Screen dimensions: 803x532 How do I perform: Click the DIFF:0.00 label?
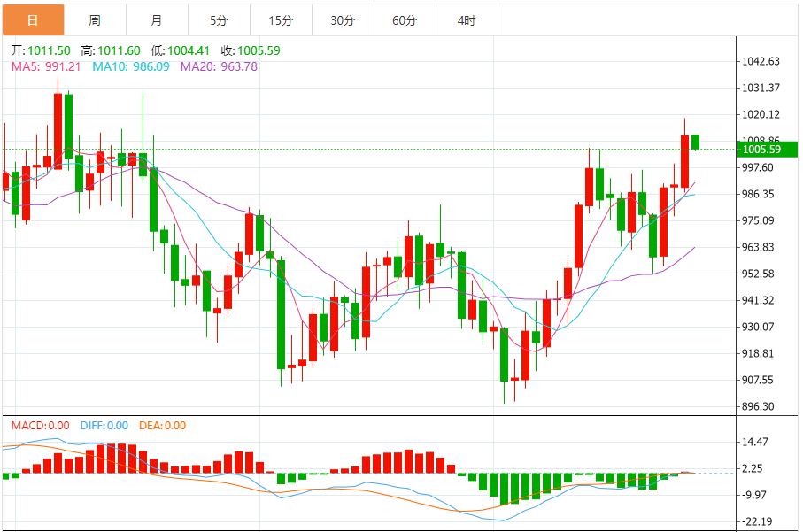104,426
